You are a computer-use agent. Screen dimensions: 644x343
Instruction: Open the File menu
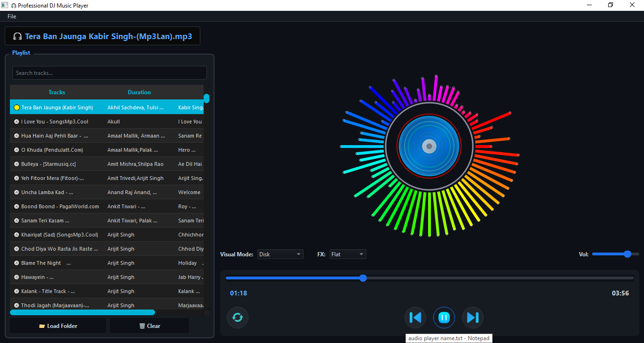click(x=12, y=16)
